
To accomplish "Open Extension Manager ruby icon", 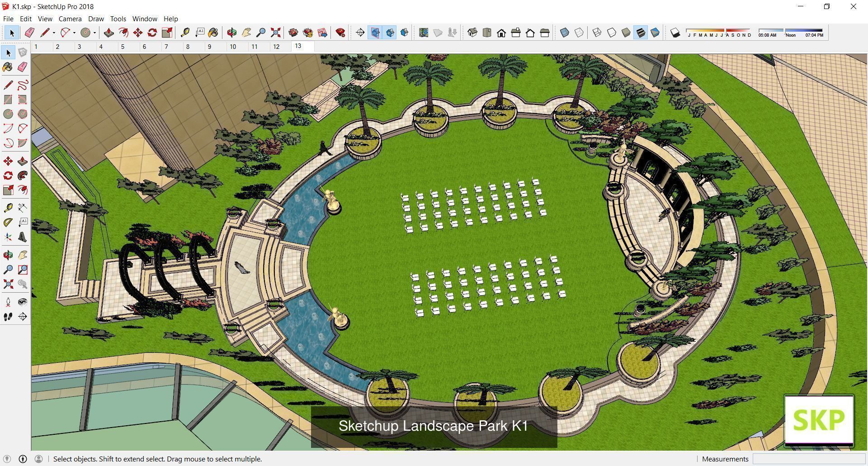I will (x=340, y=33).
